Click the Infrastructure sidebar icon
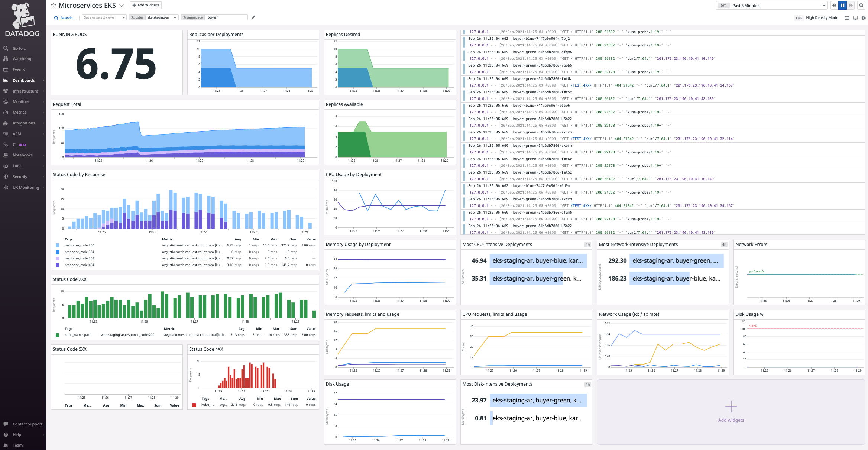The height and width of the screenshot is (450, 868). [6, 91]
